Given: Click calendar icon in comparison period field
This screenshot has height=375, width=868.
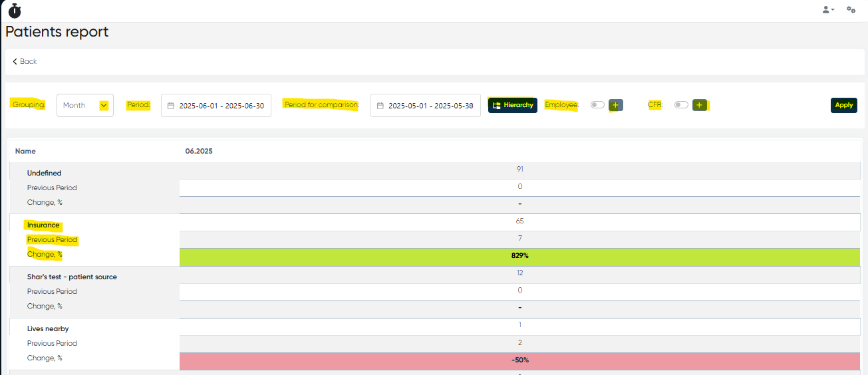Looking at the screenshot, I should (380, 106).
